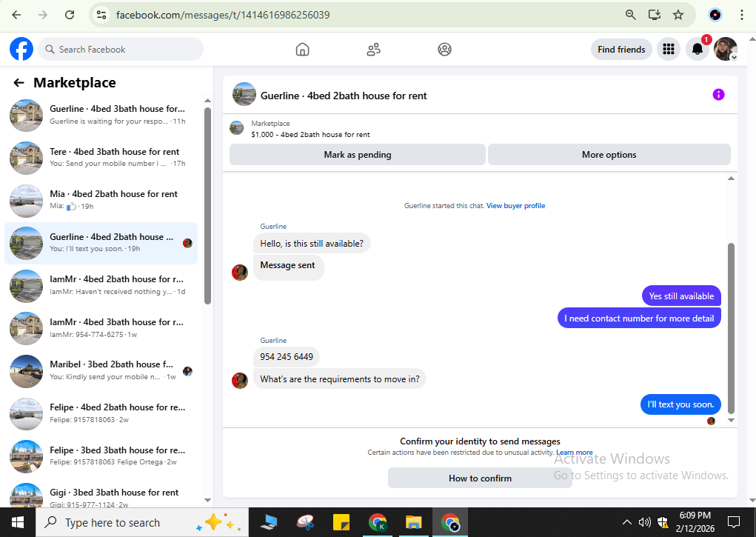Click message 'I'll text you soon.'

click(x=680, y=404)
